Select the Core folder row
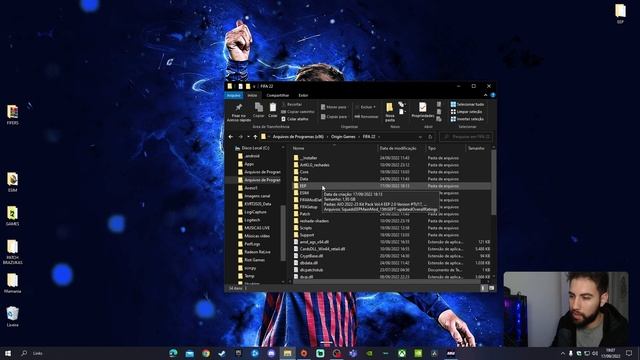 (x=391, y=172)
